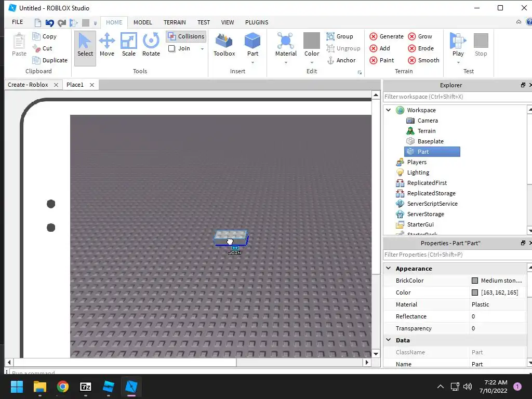
Task: Open the Play mode dropdown arrow
Action: click(x=458, y=62)
